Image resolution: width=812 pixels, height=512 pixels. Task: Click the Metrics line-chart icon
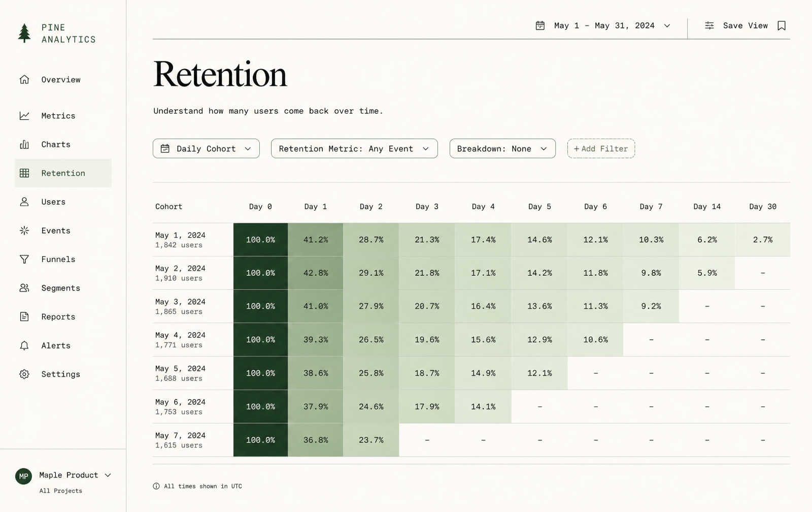(x=24, y=116)
